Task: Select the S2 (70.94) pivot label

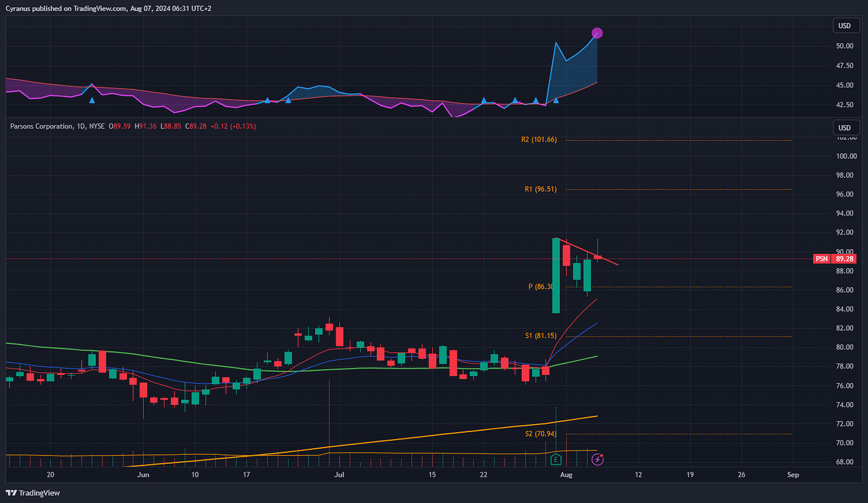Action: click(x=541, y=434)
